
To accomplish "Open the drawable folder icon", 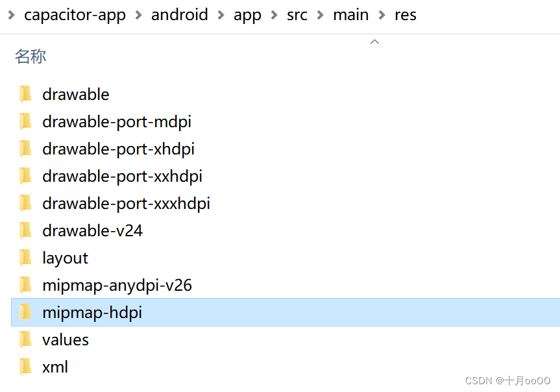I will 26,94.
